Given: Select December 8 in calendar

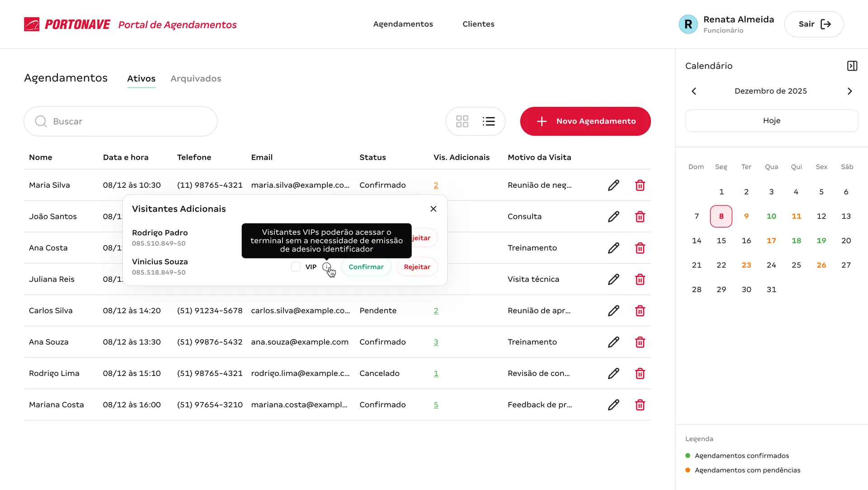Looking at the screenshot, I should (721, 216).
